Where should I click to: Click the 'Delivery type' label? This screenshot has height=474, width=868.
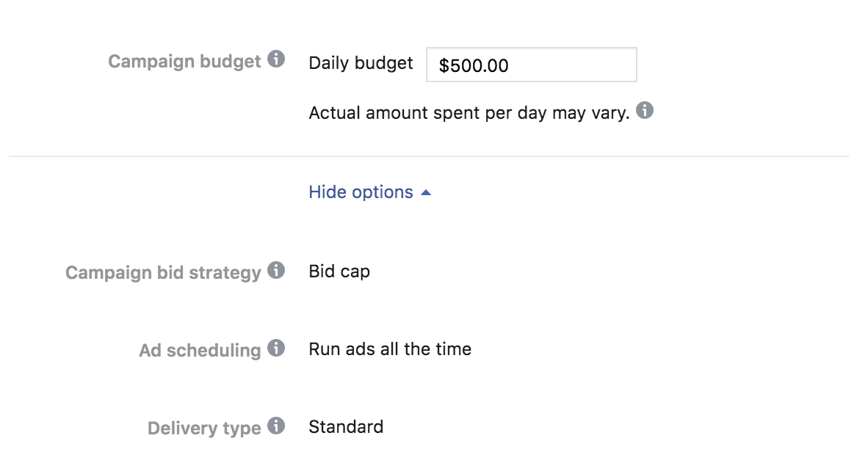click(204, 429)
